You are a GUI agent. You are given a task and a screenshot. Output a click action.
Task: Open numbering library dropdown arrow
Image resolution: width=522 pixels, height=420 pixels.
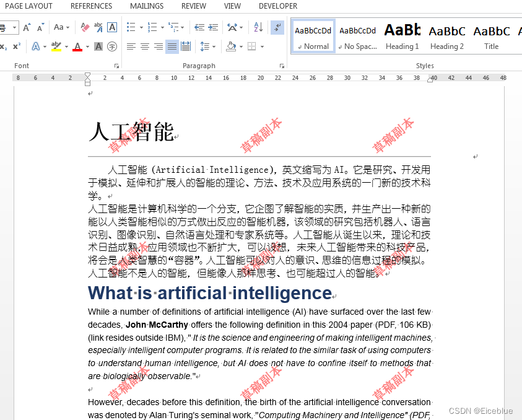tap(162, 28)
